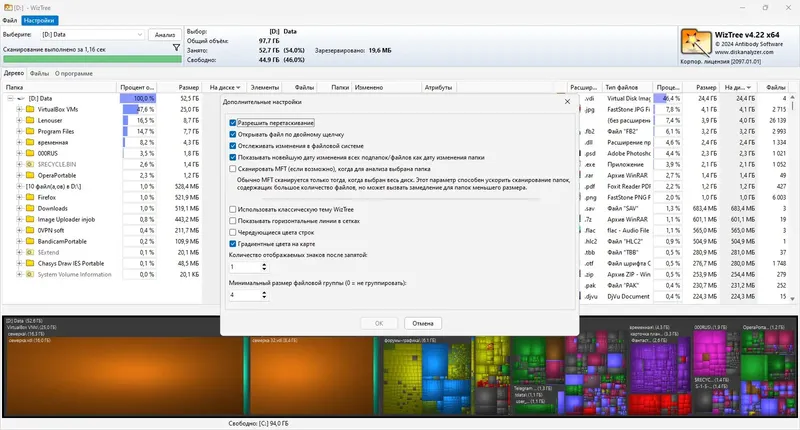Open www.diskanalyzer.com link
The width and height of the screenshot is (800, 430).
(744, 52)
